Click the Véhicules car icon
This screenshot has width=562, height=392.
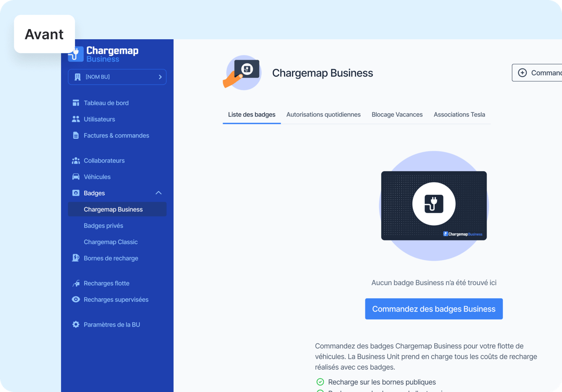(76, 177)
